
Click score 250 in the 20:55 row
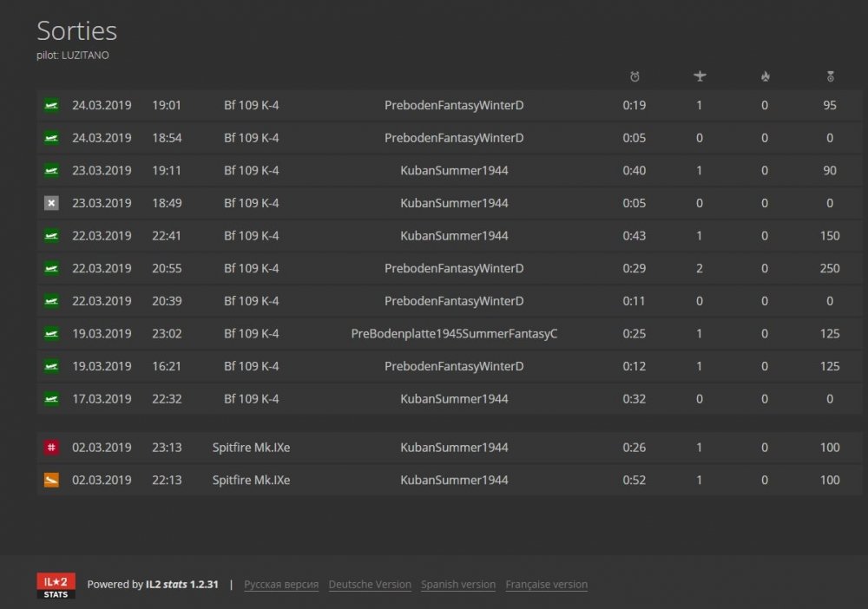click(830, 268)
